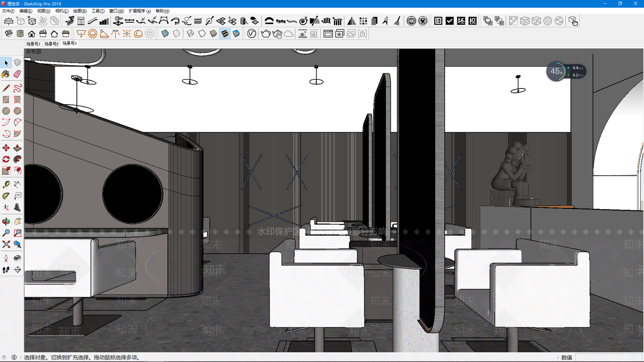This screenshot has height=362, width=644.
Task: Switch to scene tab 场景号2
Action: coord(52,44)
